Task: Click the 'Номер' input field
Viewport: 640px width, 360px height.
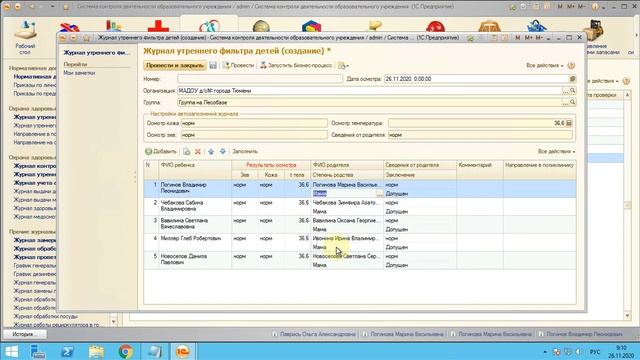Action: [260, 79]
